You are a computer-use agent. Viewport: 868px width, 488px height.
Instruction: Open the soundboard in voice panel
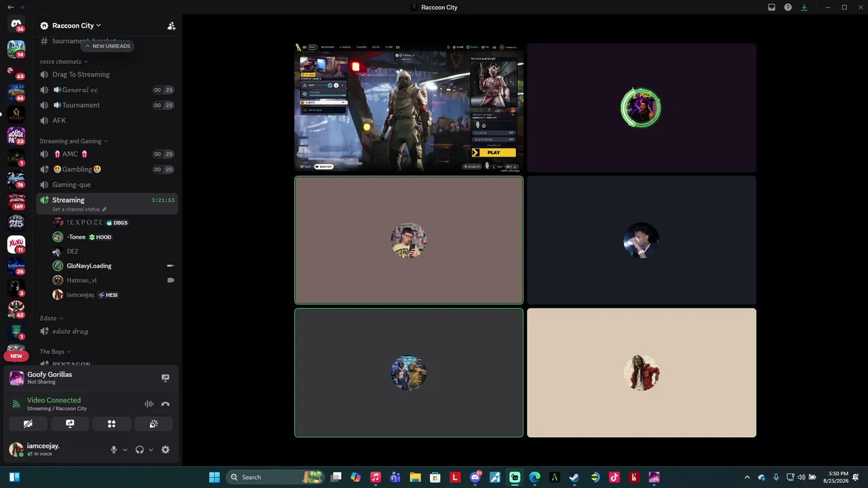point(154,424)
